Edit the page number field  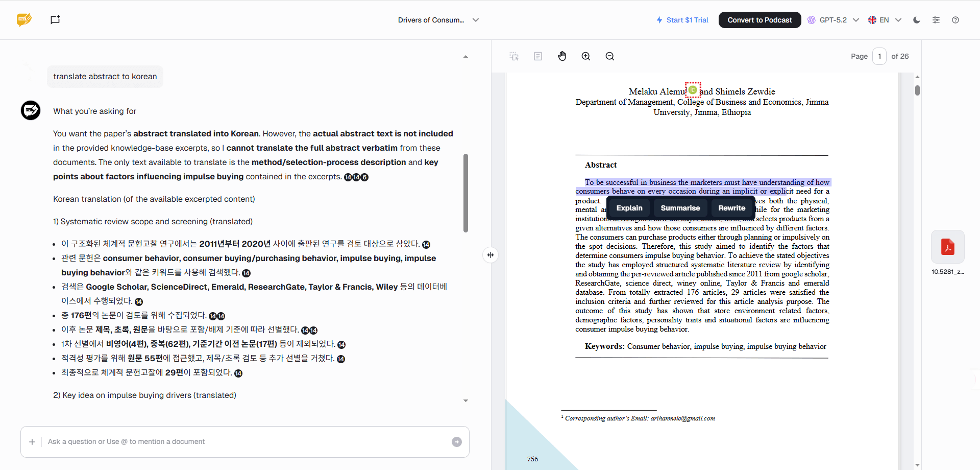[879, 56]
